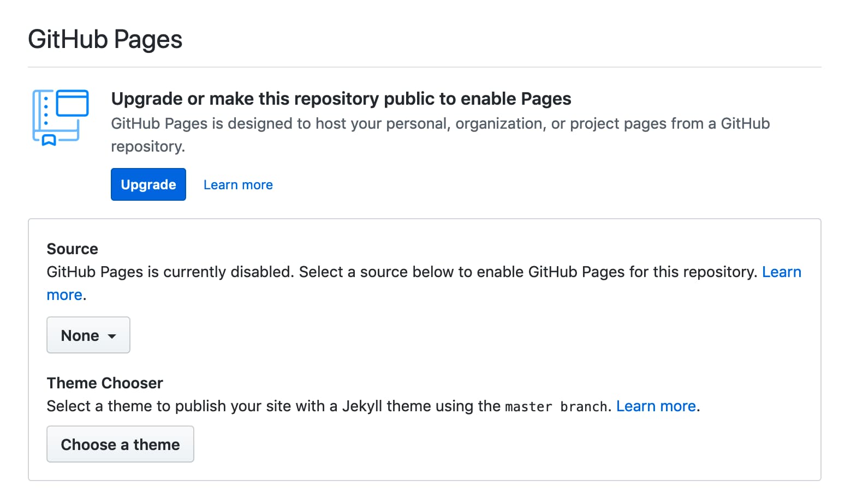
Task: Click the bookmark ribbon in the Pages illustration
Action: click(49, 140)
